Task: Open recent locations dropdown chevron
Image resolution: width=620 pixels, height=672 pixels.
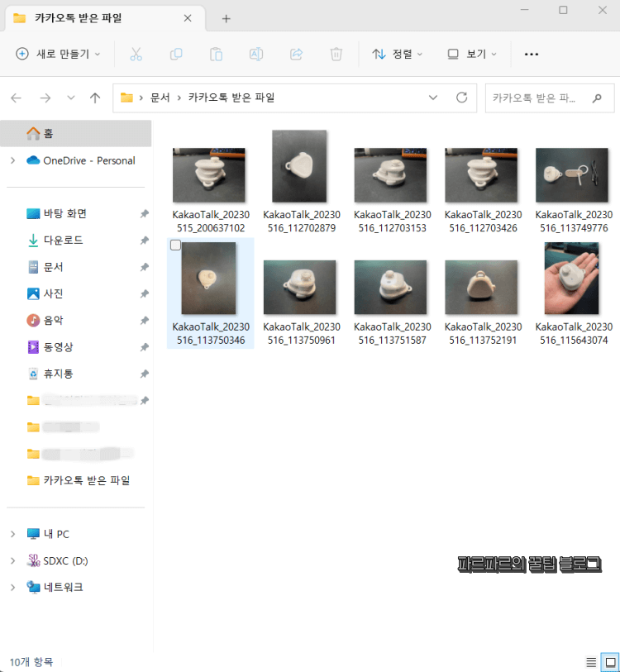Action: [x=71, y=98]
